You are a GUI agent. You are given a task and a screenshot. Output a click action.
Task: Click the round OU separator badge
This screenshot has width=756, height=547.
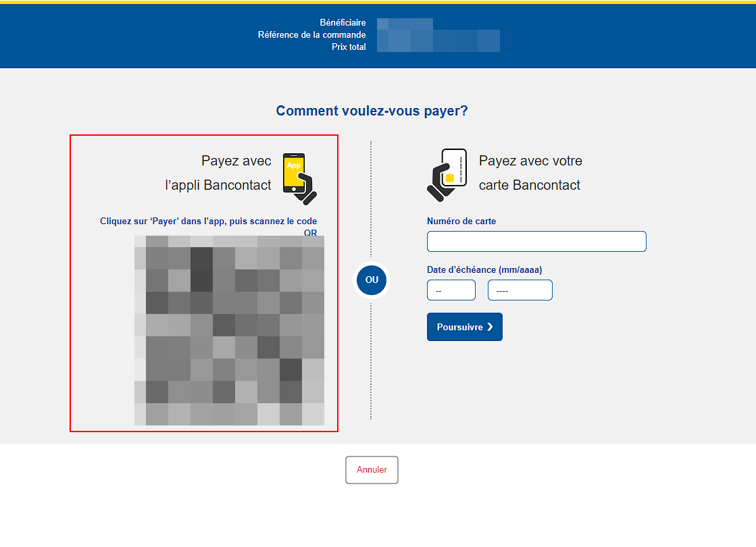pos(372,280)
